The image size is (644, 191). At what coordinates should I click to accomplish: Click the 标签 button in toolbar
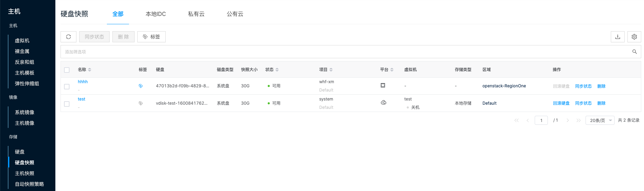[x=151, y=37]
